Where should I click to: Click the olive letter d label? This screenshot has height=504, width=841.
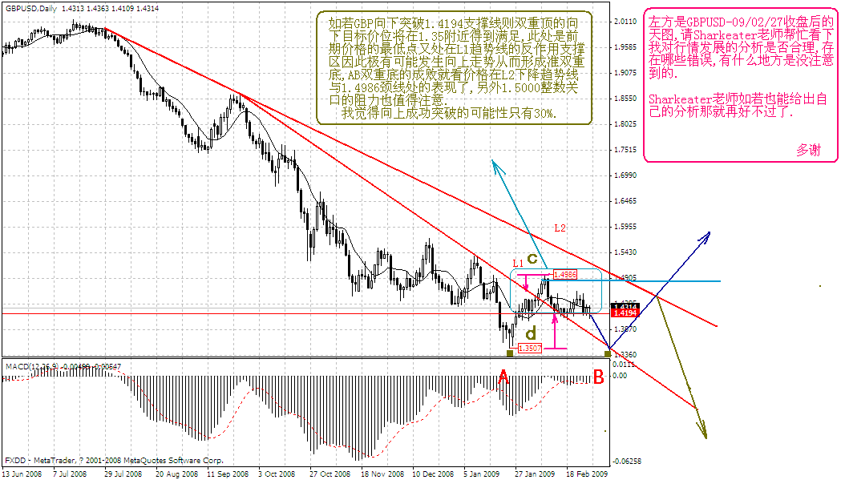tap(531, 333)
